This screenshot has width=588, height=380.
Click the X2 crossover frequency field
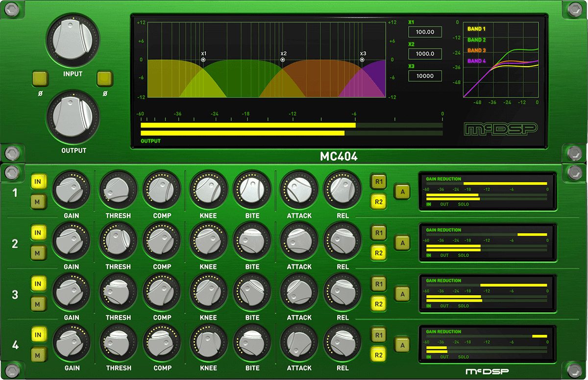[425, 53]
